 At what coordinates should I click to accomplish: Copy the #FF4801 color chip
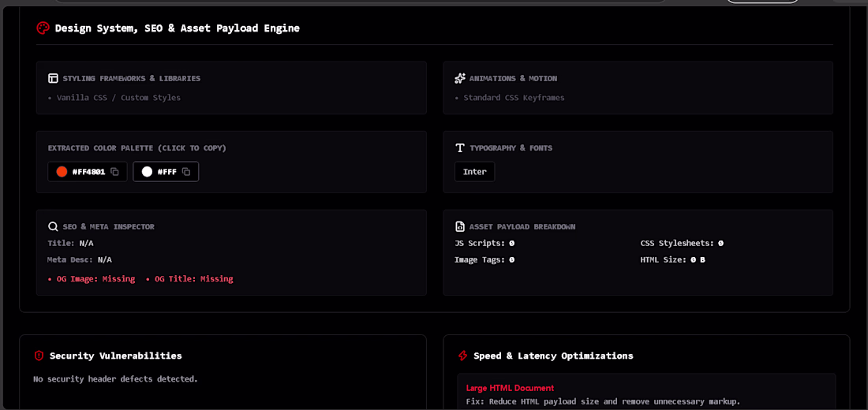(x=88, y=172)
